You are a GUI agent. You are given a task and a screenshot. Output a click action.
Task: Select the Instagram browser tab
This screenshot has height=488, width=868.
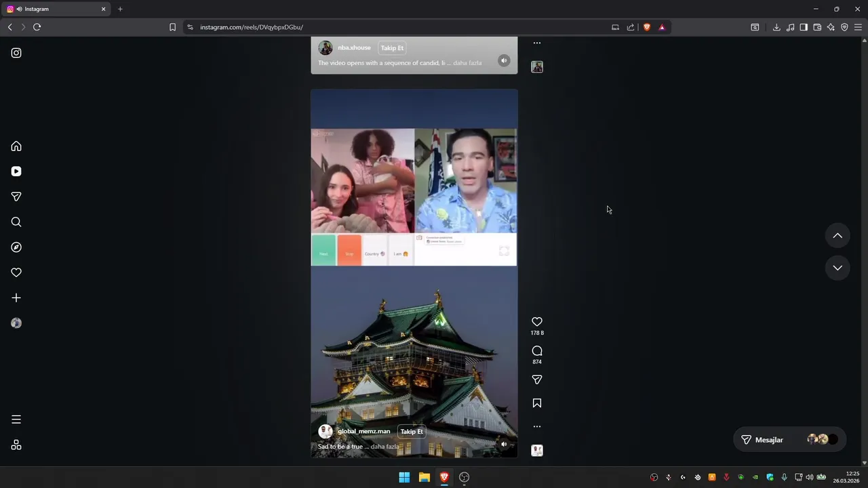click(56, 9)
